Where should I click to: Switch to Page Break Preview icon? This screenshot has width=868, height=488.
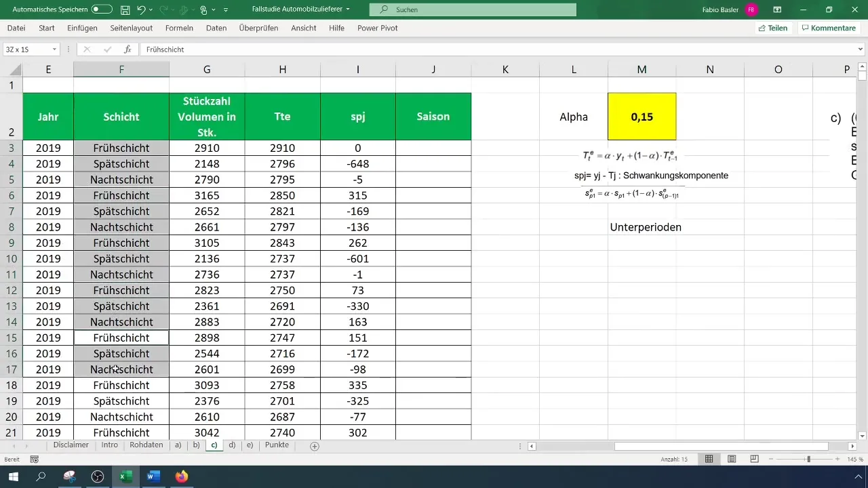tap(754, 459)
